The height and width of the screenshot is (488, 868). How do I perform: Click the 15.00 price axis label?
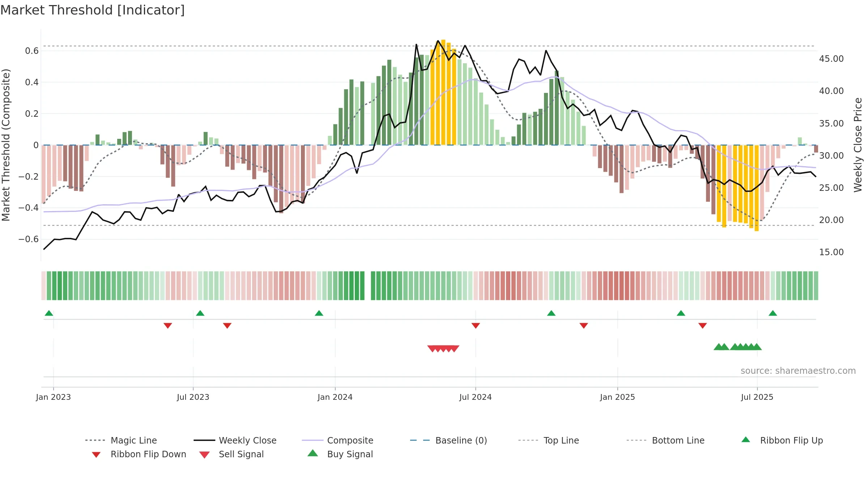click(831, 252)
